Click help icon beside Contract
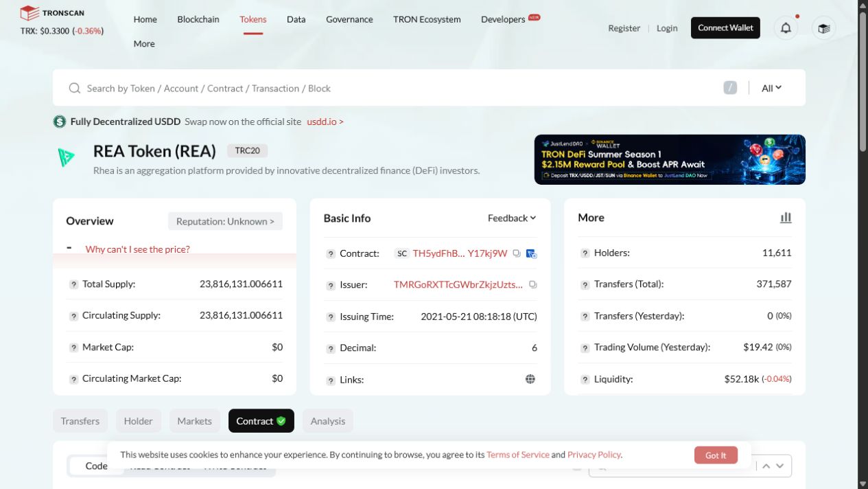The image size is (868, 489). click(331, 254)
